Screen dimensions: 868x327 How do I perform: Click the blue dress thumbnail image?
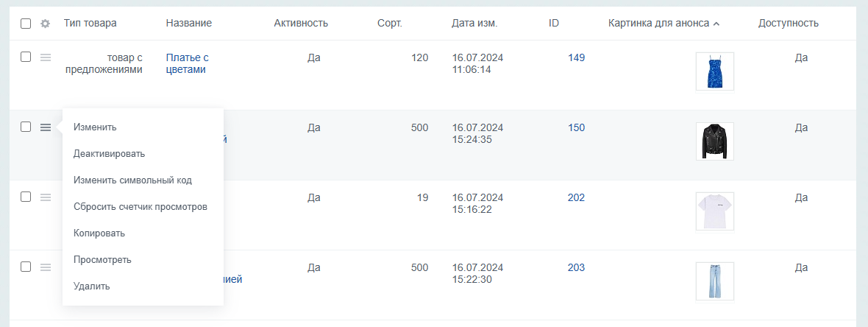coord(715,71)
